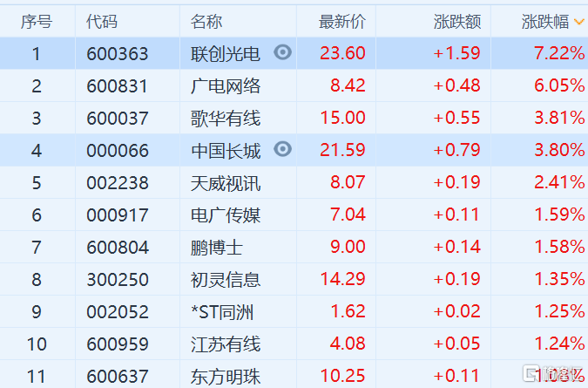588x388 pixels.
Task: Click percent change 6.05%
Action: (x=559, y=85)
